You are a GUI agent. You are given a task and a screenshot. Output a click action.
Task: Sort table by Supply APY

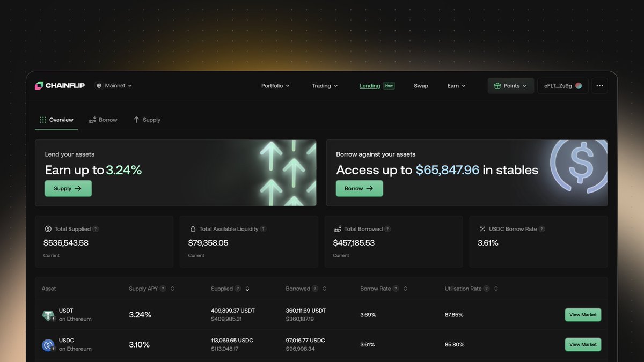tap(172, 289)
